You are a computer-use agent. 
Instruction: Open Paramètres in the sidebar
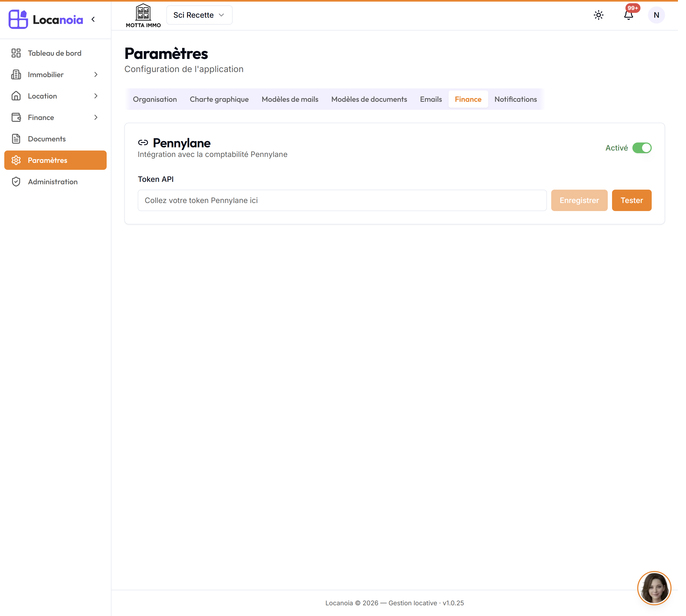[x=55, y=160]
